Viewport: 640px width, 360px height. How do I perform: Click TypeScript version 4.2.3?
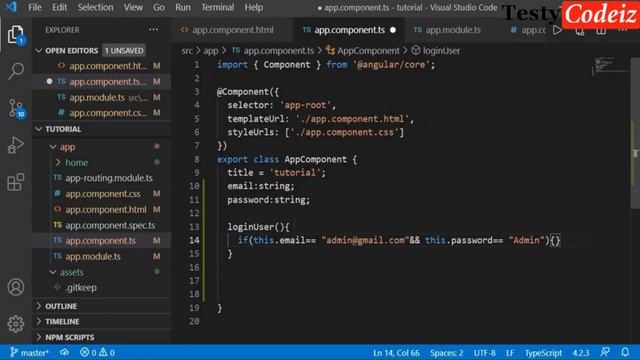(580, 352)
